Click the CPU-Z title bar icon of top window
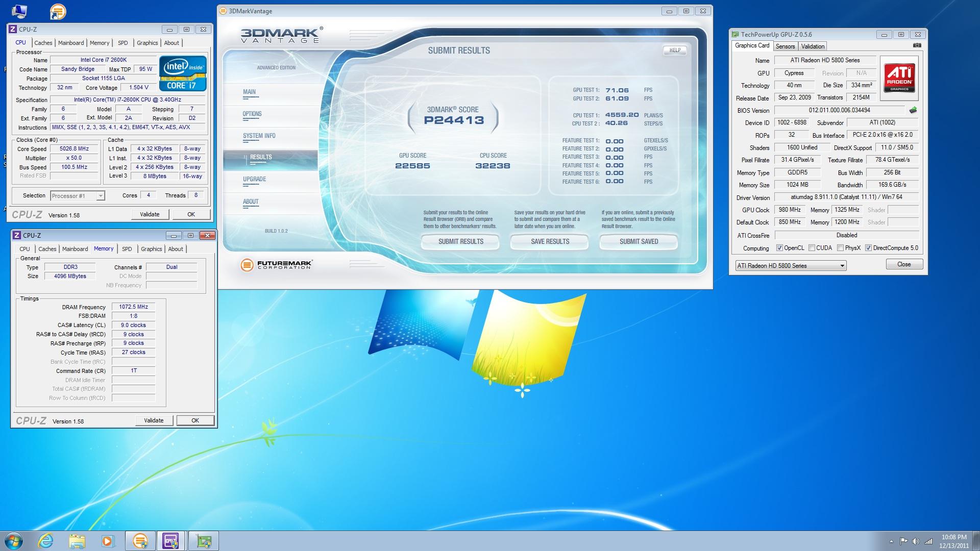This screenshot has width=980, height=551. coord(13,29)
